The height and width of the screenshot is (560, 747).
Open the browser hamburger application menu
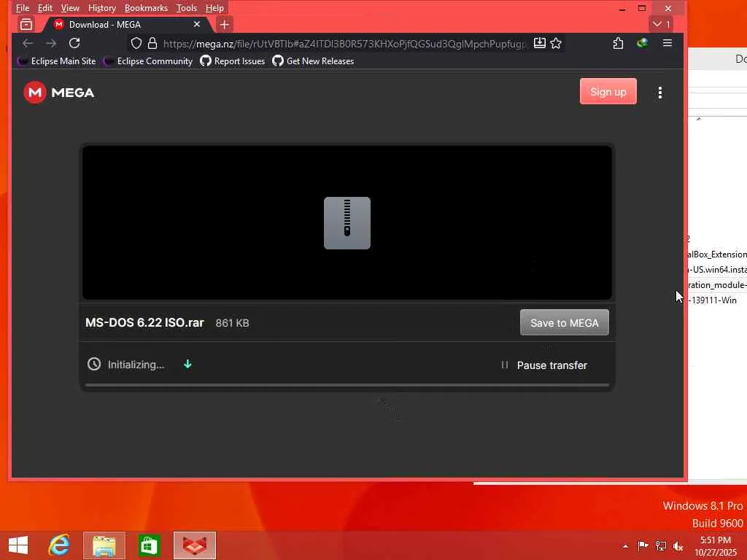point(667,43)
